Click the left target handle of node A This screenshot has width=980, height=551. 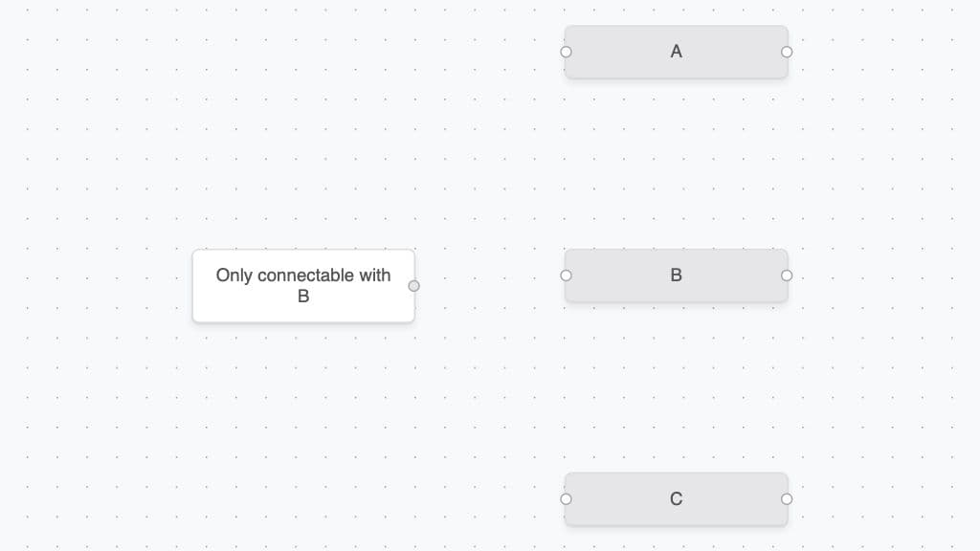566,52
